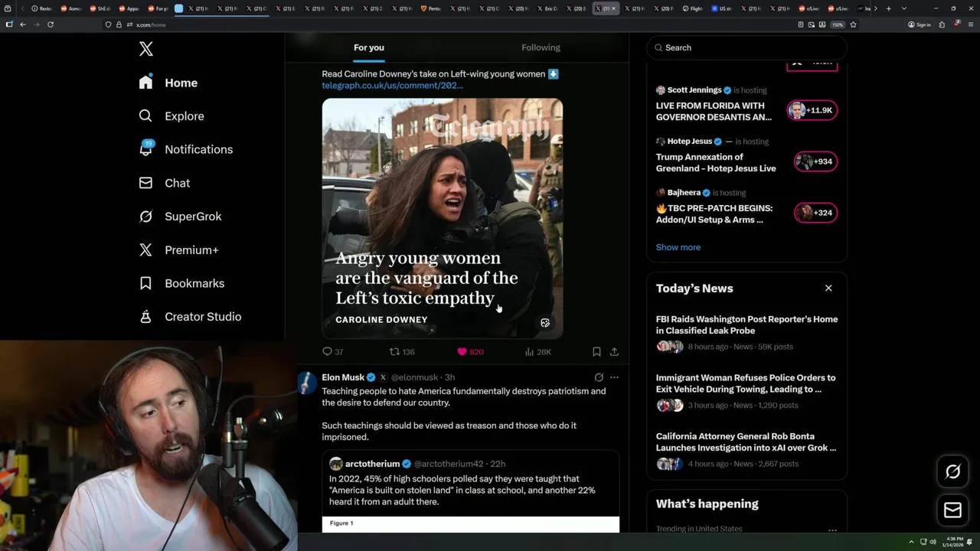This screenshot has height=551, width=980.
Task: Expand the list all tabs dropdown
Action: point(904,8)
